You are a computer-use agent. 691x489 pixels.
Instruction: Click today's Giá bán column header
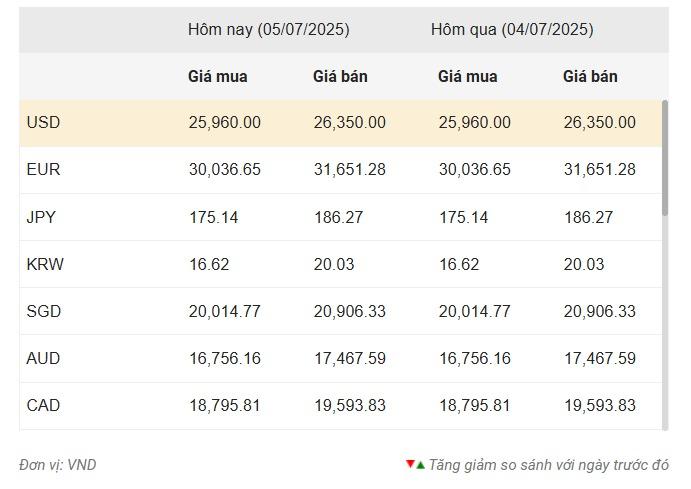(340, 77)
